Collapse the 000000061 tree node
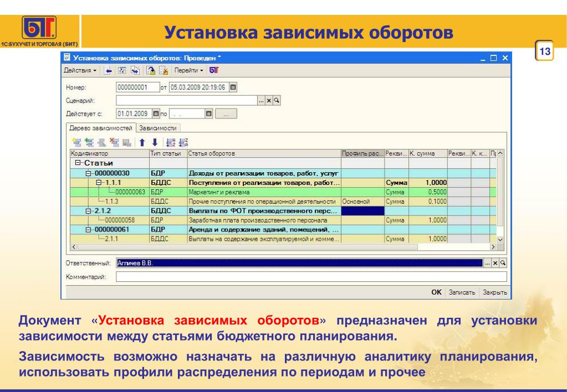567x392 pixels. click(88, 230)
